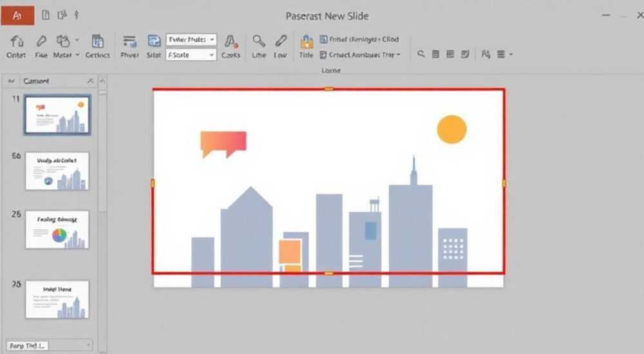Click the Ontat icon in ribbon

(17, 41)
